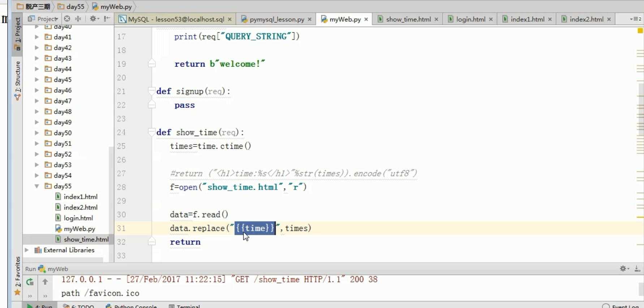
Task: Fold the show_time function at line 24
Action: coord(152,132)
